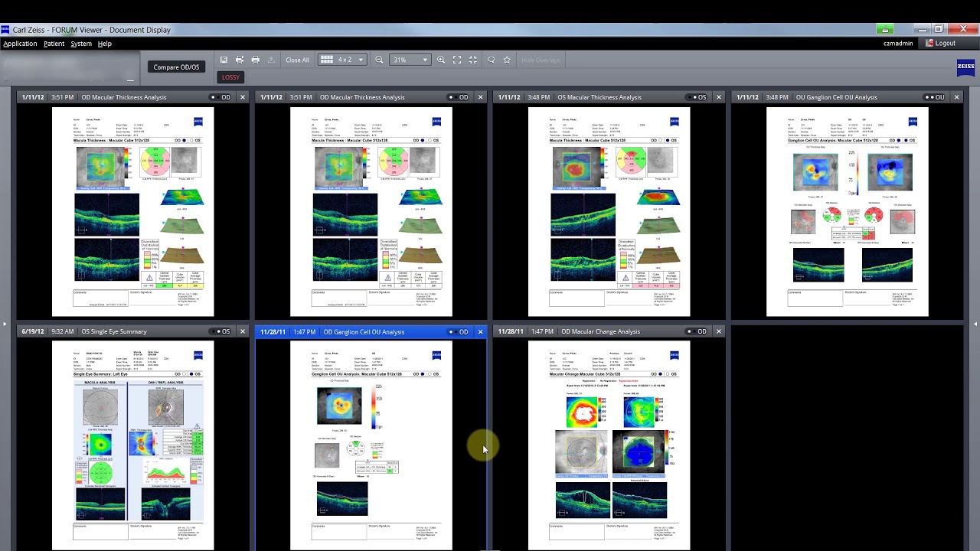
Task: Click the ZEISS logo at the toolbar right
Action: [x=965, y=68]
